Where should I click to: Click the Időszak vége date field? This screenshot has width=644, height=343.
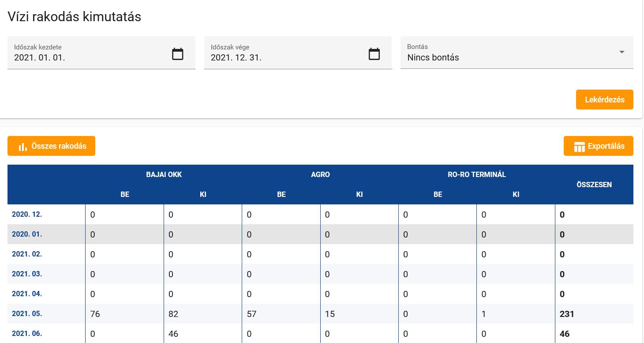[x=285, y=57]
